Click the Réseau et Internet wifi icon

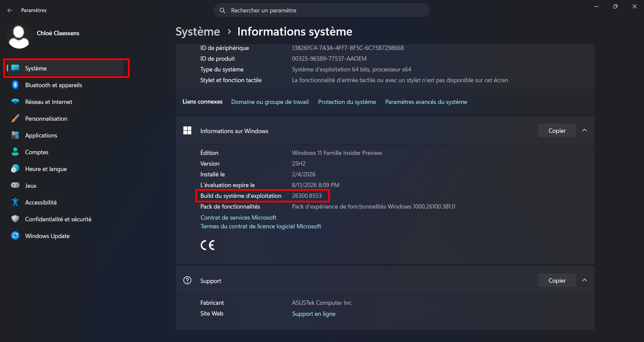coord(15,102)
